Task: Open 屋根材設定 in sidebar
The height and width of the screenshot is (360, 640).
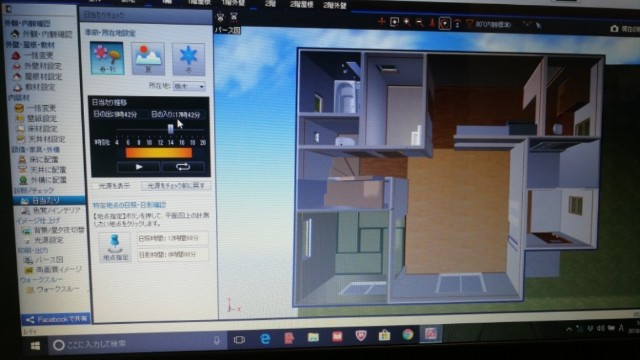Action: (38, 76)
